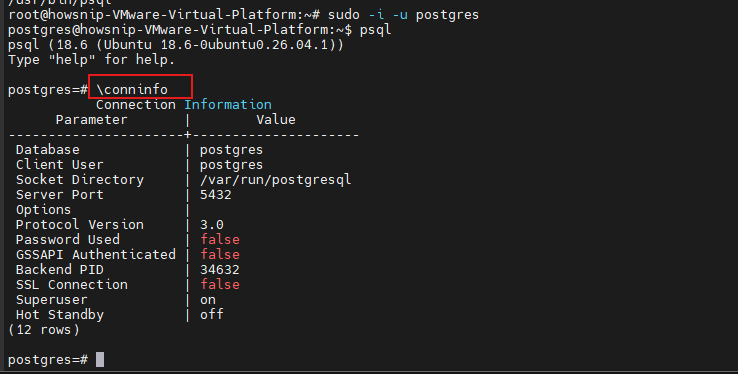Click the 'Hot Standby' parameter label
The image size is (738, 374).
pos(59,315)
